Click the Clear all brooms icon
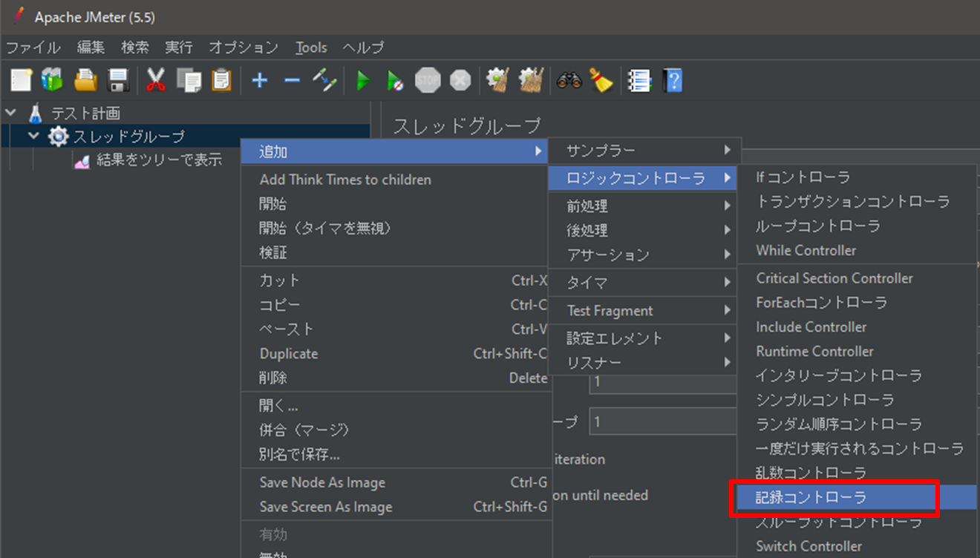Image resolution: width=980 pixels, height=558 pixels. (531, 79)
